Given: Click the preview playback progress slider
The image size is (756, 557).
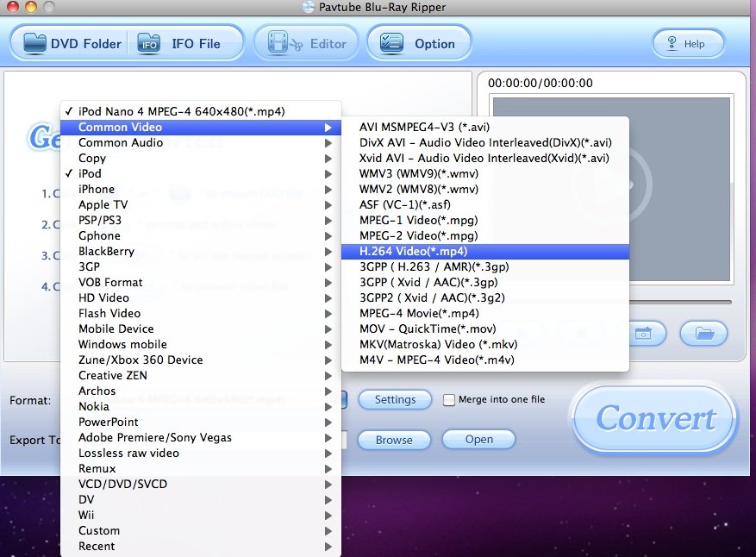Looking at the screenshot, I should pyautogui.click(x=680, y=302).
